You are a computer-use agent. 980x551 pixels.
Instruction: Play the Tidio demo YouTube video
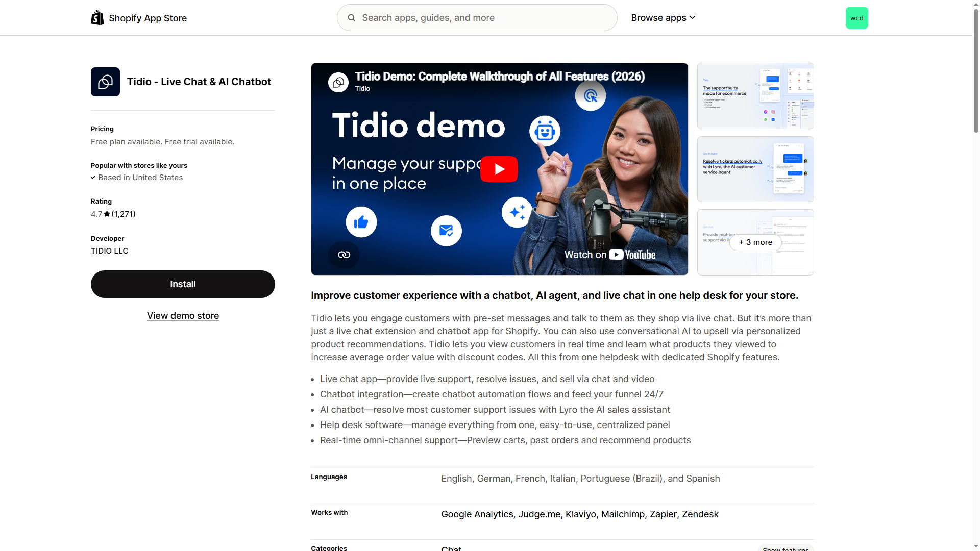click(499, 169)
